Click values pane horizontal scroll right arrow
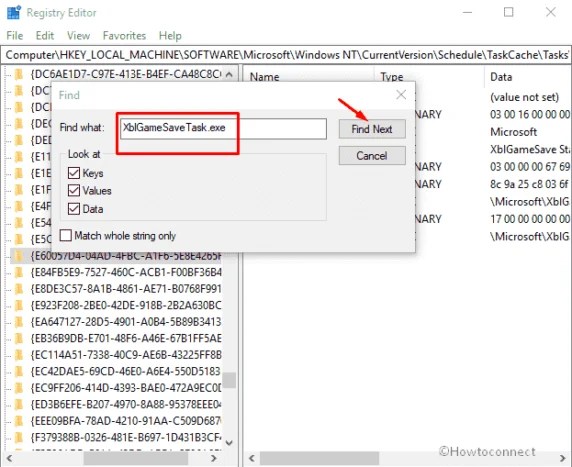572x467 pixels. pos(563,458)
